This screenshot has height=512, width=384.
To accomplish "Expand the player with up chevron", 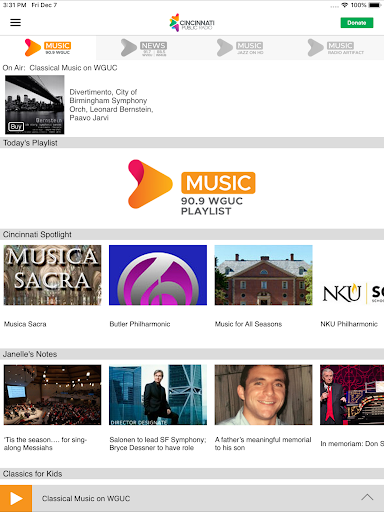I will (x=367, y=498).
